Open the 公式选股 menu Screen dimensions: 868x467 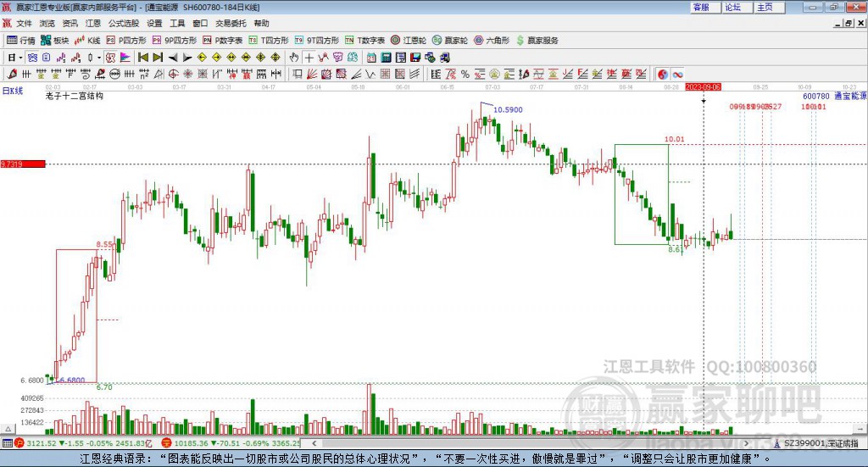(x=124, y=23)
